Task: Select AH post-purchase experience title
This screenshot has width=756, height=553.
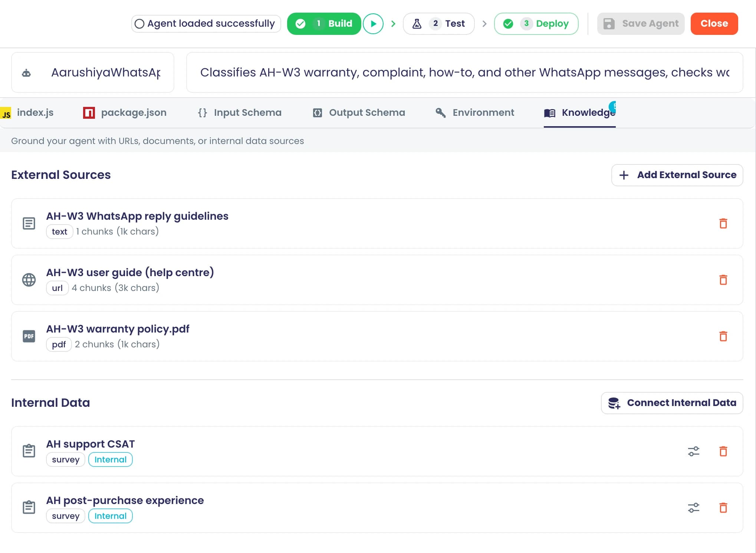Action: pyautogui.click(x=125, y=500)
